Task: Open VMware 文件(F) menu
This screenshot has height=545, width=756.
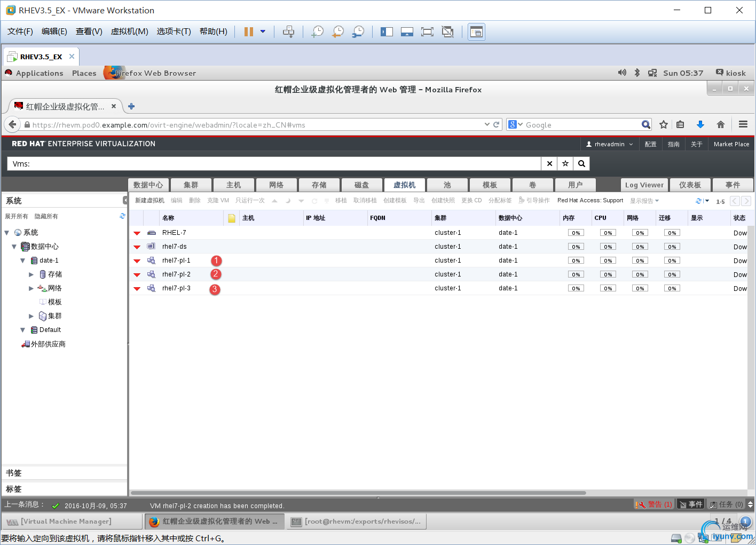Action: (20, 31)
